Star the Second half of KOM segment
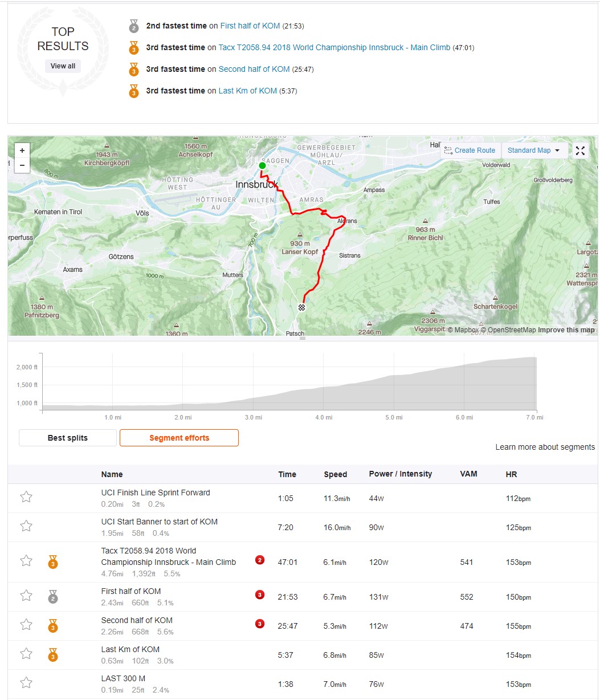The height and width of the screenshot is (700, 600). [x=26, y=625]
